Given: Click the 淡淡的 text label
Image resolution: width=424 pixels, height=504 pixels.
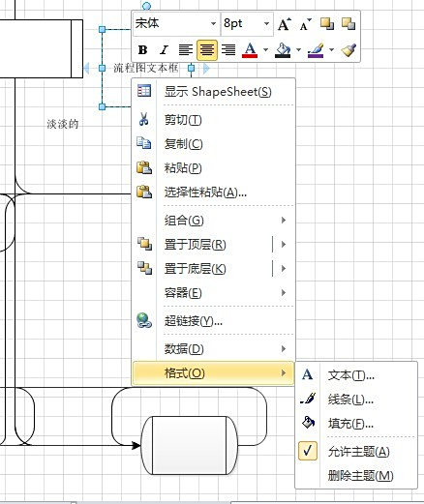Looking at the screenshot, I should pos(63,124).
